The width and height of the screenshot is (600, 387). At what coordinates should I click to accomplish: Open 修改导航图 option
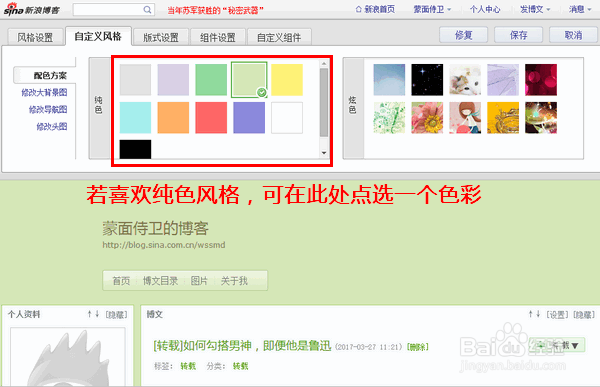point(48,110)
